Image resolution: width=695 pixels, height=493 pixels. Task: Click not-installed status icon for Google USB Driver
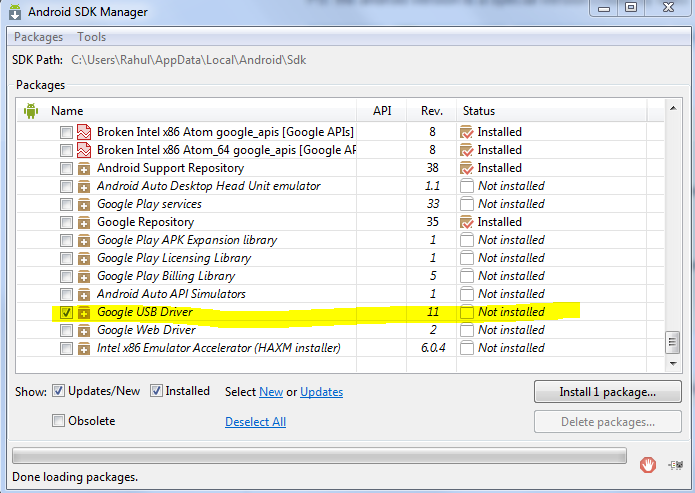[x=467, y=312]
